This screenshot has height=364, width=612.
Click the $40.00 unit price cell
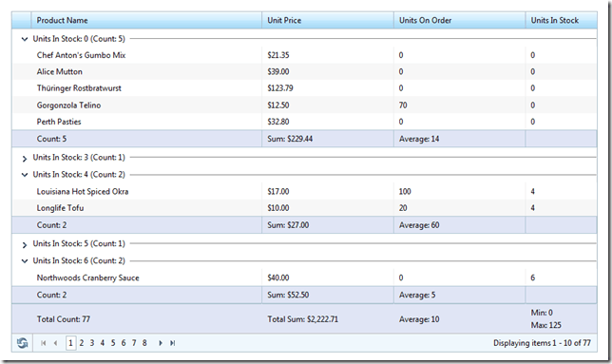(x=328, y=278)
